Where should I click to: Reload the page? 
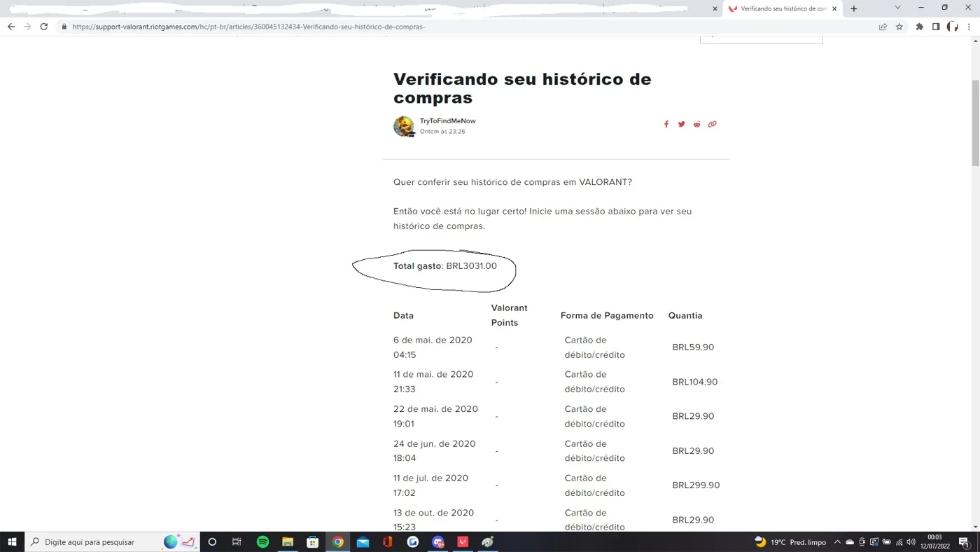point(43,27)
